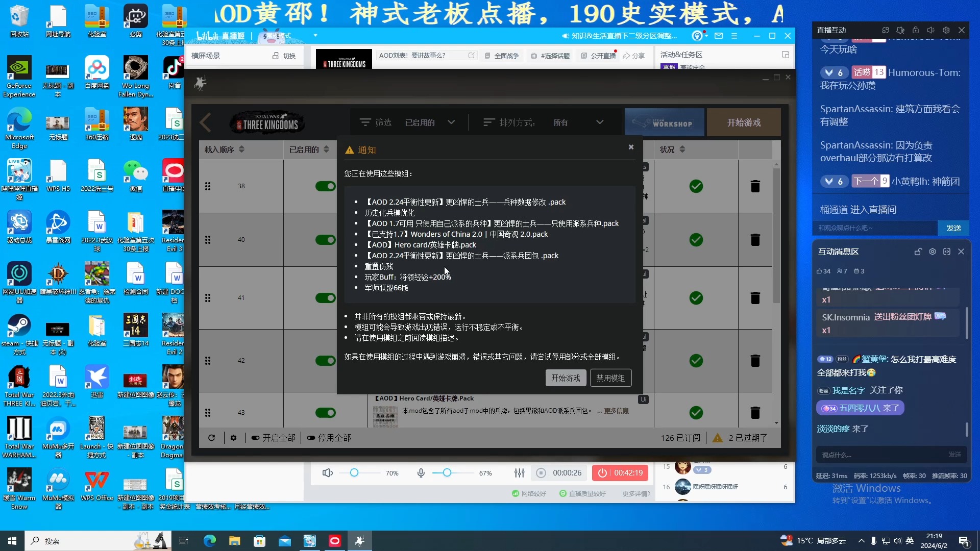
Task: Mute the microphone in stream controls
Action: (421, 473)
